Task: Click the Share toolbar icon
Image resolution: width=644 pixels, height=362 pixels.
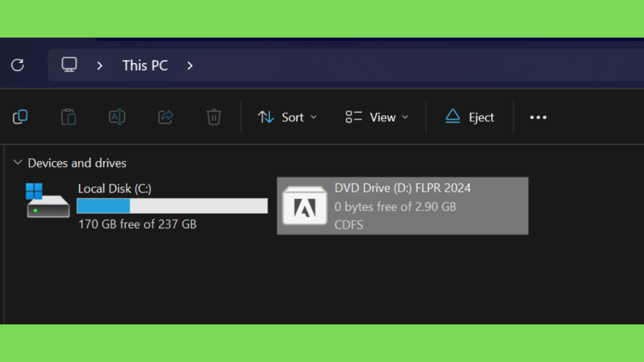Action: point(165,117)
